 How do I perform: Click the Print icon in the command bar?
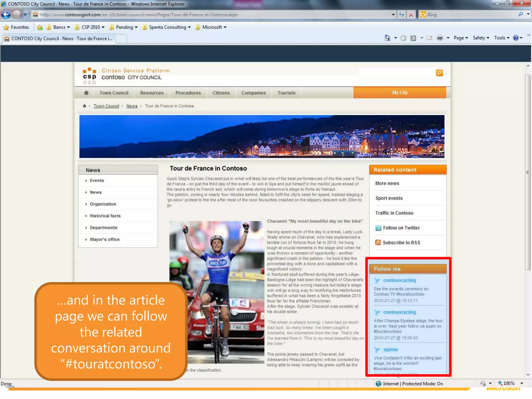point(440,38)
